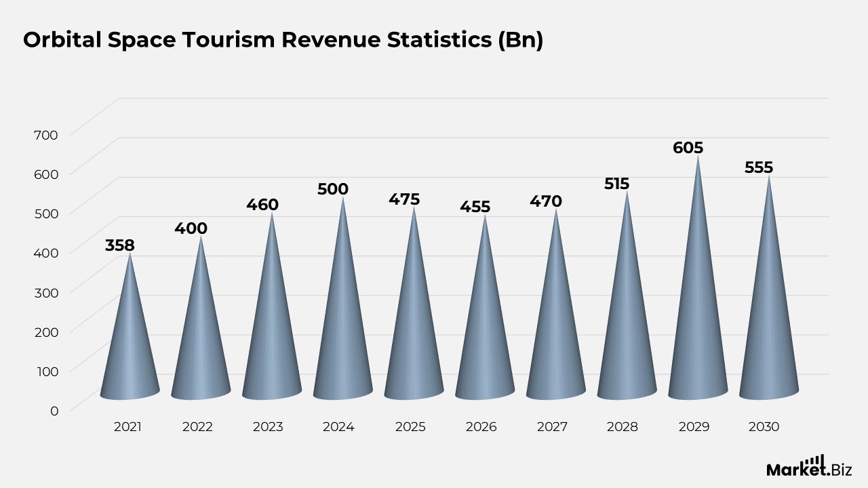The width and height of the screenshot is (868, 488).
Task: Click the x-axis label 2029
Action: tap(694, 427)
